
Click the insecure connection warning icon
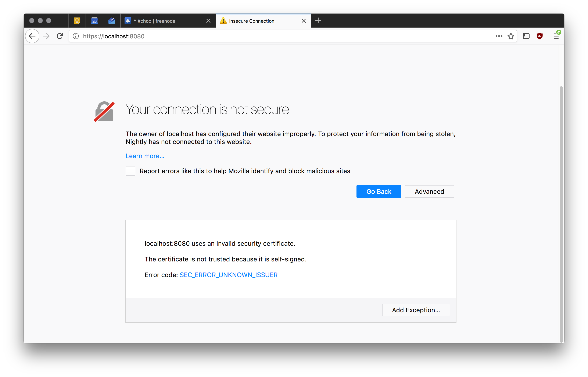(222, 21)
